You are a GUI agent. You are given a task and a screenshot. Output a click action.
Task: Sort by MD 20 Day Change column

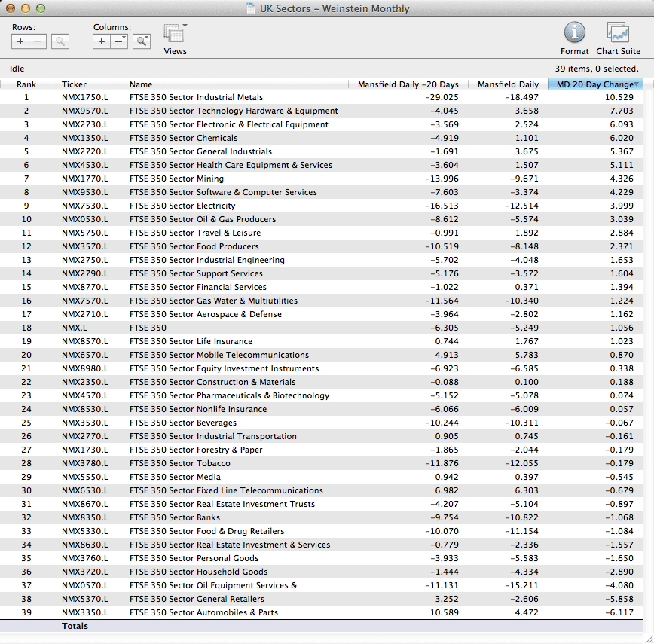(594, 84)
